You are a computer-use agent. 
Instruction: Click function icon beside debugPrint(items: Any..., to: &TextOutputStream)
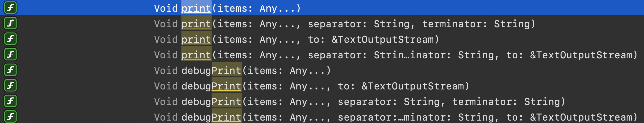pos(10,85)
